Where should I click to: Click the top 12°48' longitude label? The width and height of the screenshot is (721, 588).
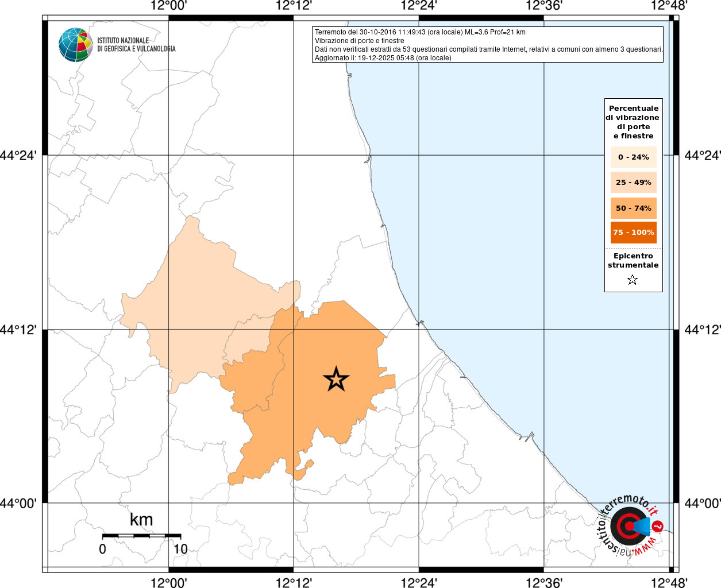(669, 6)
